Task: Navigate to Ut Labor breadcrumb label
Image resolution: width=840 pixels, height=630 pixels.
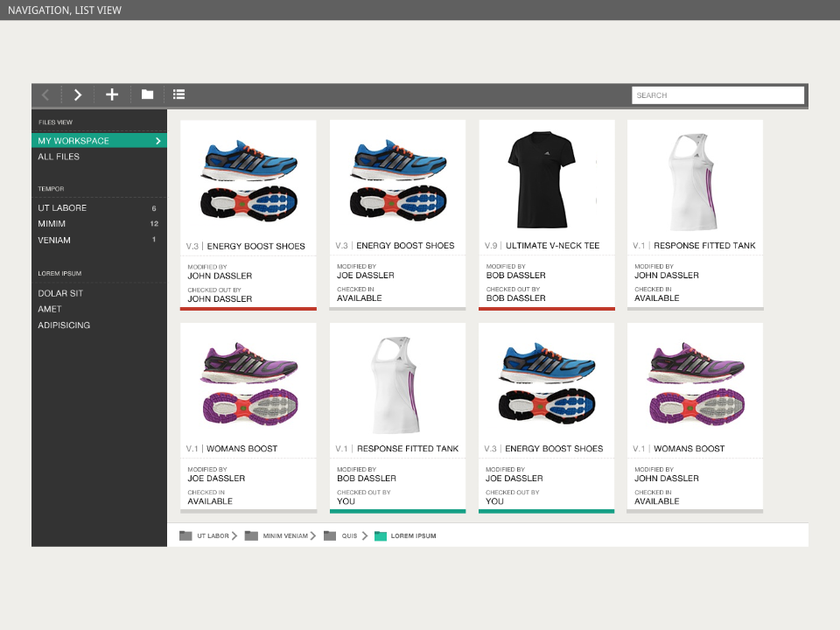Action: click(213, 535)
